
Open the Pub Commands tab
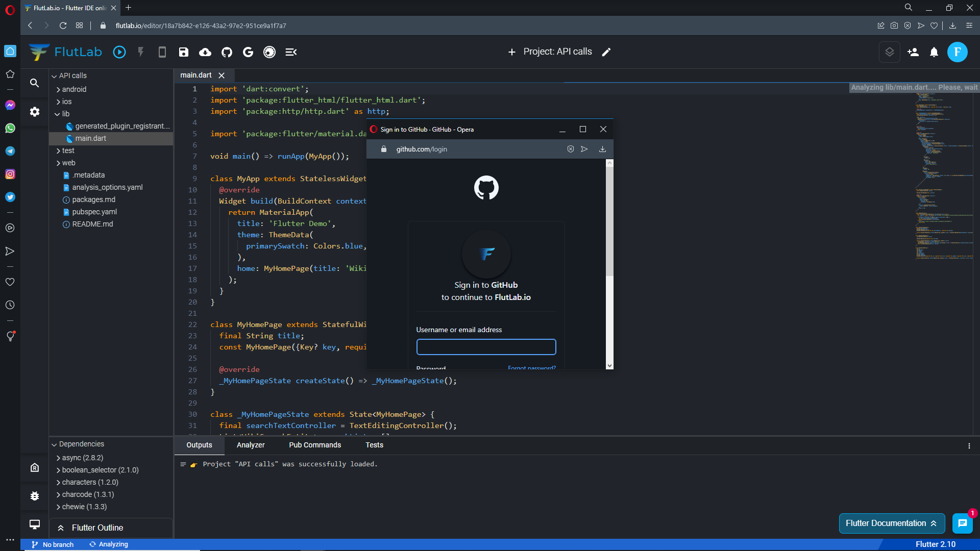[x=315, y=445]
